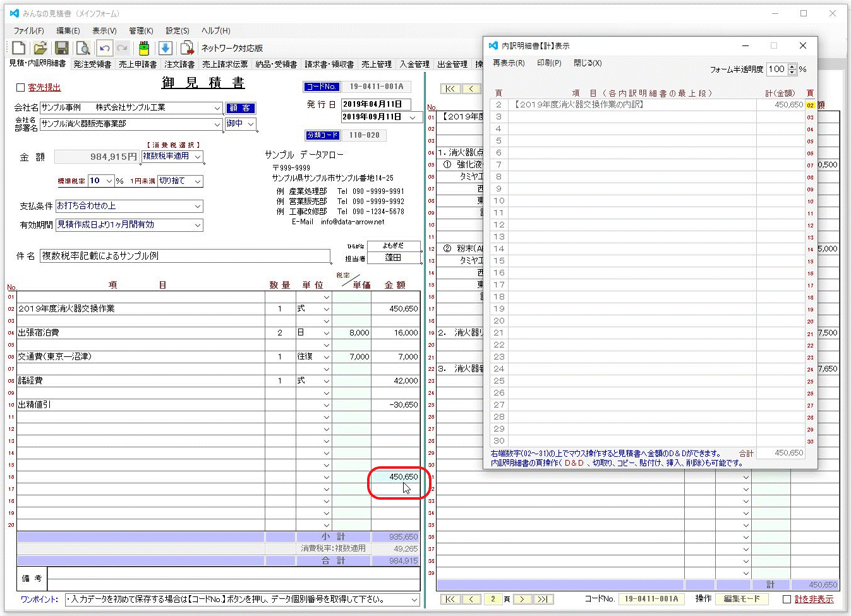
Task: Open the ワンポイント tip dropdown
Action: (414, 600)
